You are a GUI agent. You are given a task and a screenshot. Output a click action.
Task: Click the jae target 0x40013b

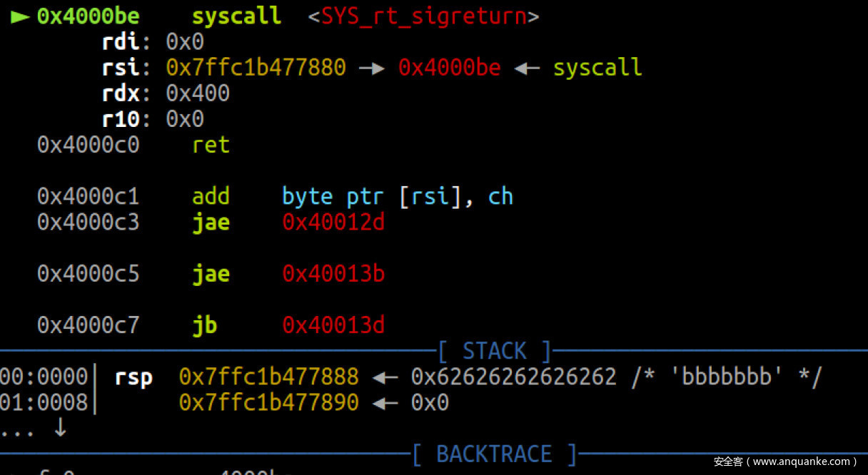click(x=333, y=274)
